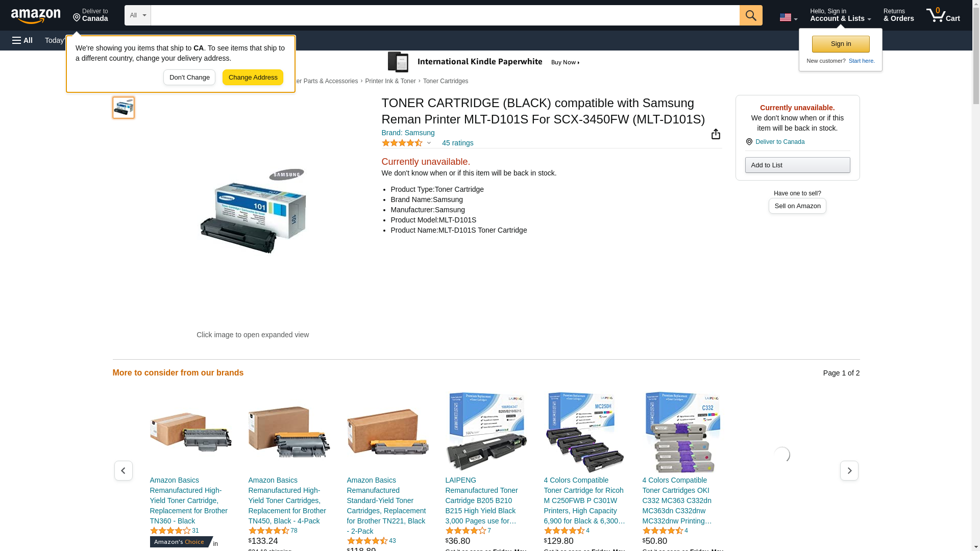Expand Account & Lists menu
Screen dimensions: 980x551
click(840, 15)
